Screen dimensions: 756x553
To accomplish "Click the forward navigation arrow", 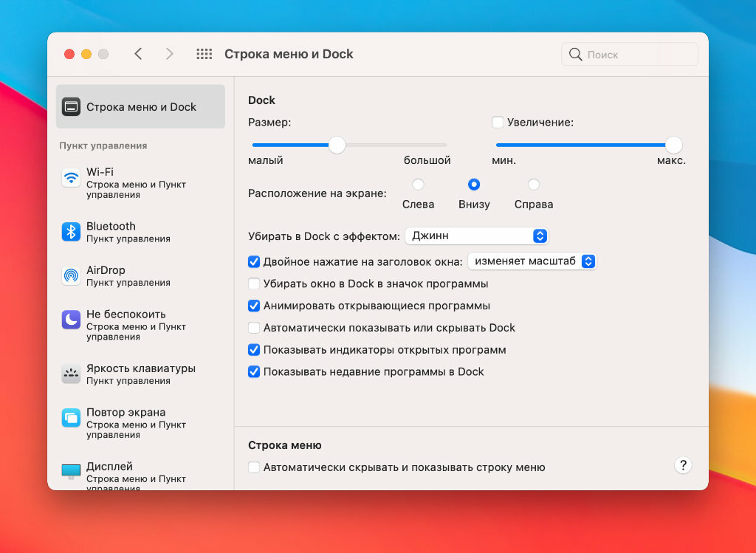I will 169,54.
